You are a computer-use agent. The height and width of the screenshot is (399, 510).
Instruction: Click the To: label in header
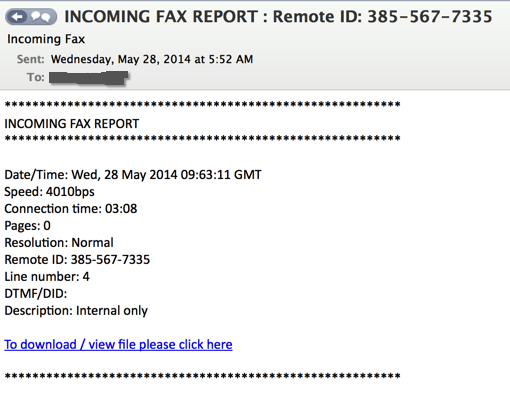click(35, 77)
